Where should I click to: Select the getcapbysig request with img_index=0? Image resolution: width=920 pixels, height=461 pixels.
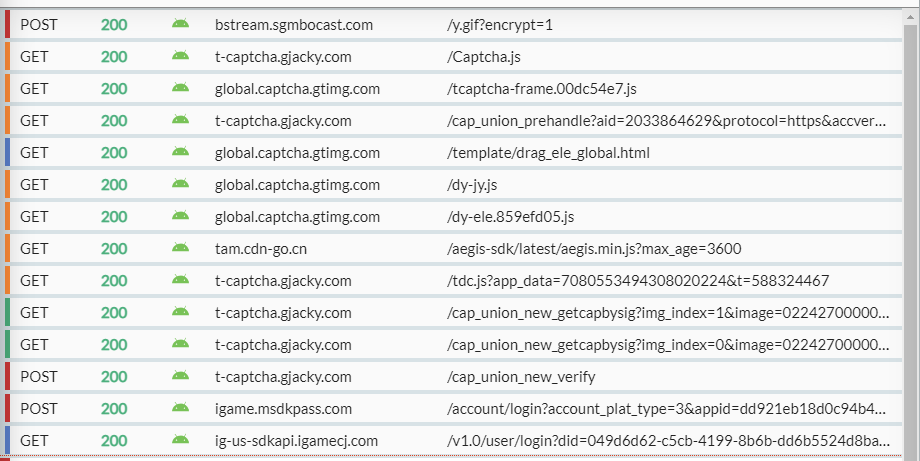coord(666,345)
